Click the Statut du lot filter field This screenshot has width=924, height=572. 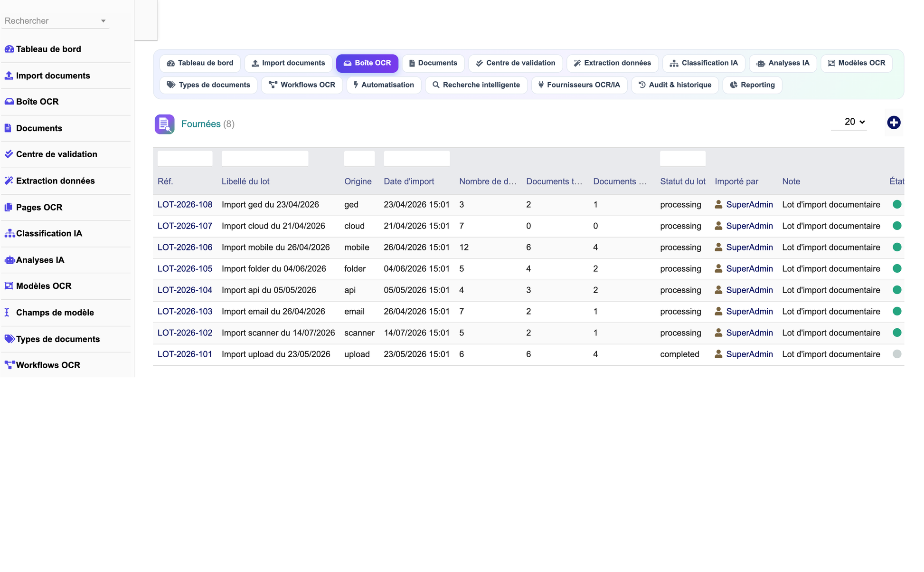click(683, 159)
